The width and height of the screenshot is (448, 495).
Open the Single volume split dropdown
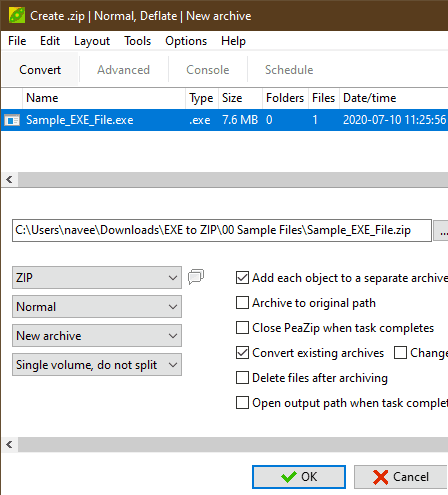(x=97, y=365)
